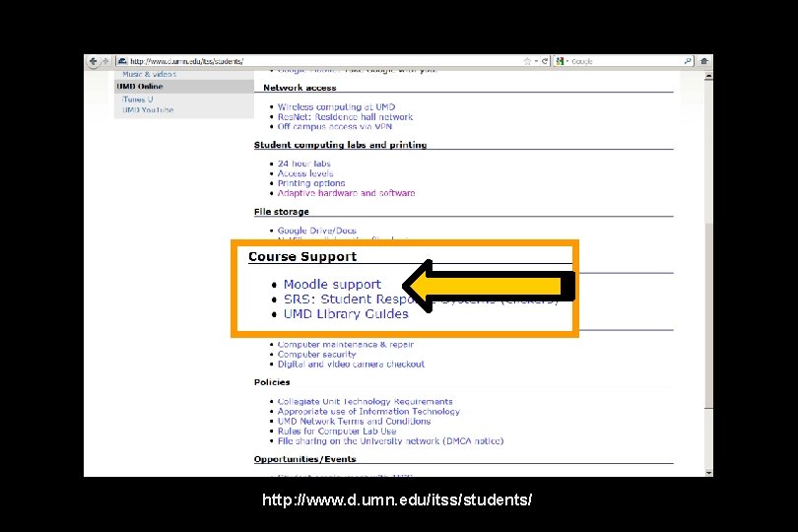Open Appropriate use of Information Technology link
Viewport: 798px width, 532px height.
pyautogui.click(x=368, y=412)
